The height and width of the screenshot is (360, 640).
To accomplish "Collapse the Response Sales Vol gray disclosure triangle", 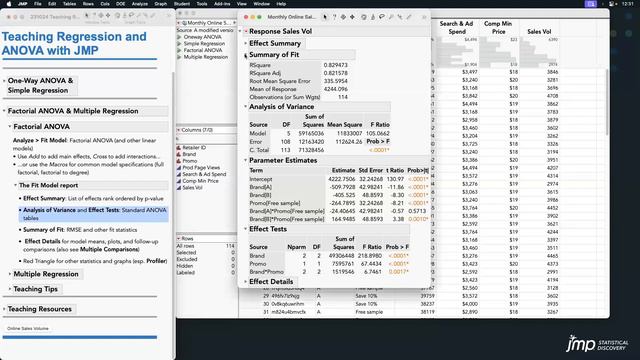I will tap(240, 31).
